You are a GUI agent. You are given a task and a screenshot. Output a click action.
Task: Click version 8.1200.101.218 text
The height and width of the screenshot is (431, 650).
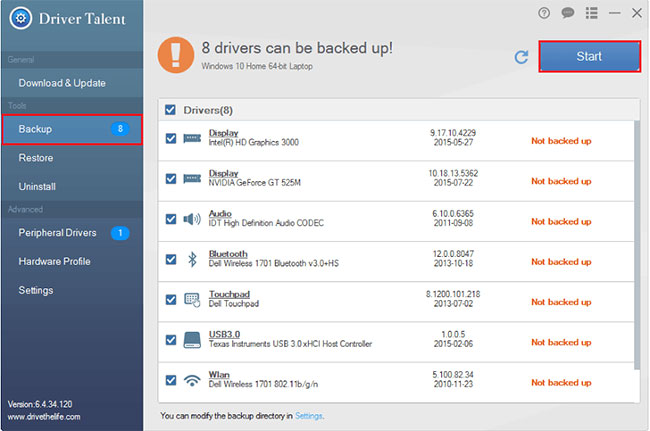tap(453, 294)
